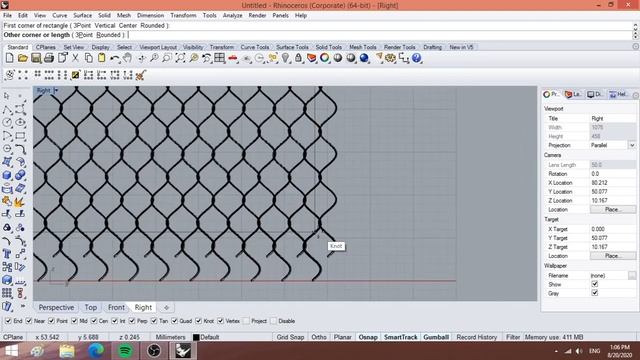Toggle the Mid osnap checkbox
640x360 pixels.
[74, 321]
